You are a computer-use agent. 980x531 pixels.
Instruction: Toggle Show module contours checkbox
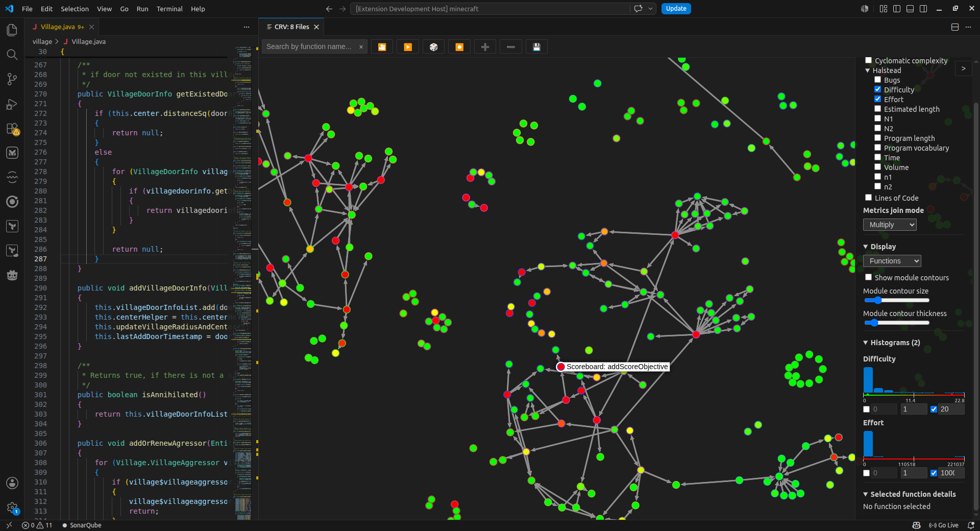pyautogui.click(x=868, y=277)
